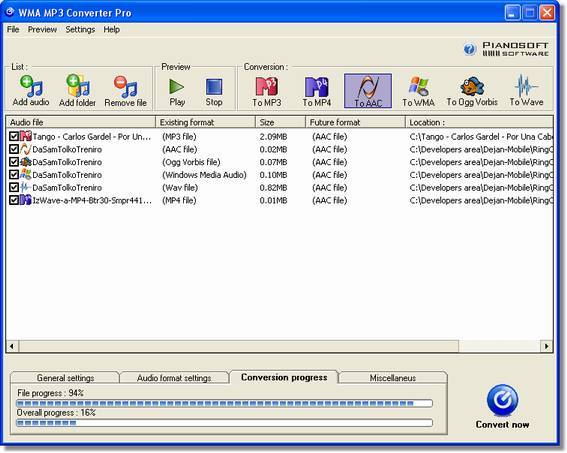Select the To MP3 conversion icon
This screenshot has height=453, width=567.
[267, 91]
